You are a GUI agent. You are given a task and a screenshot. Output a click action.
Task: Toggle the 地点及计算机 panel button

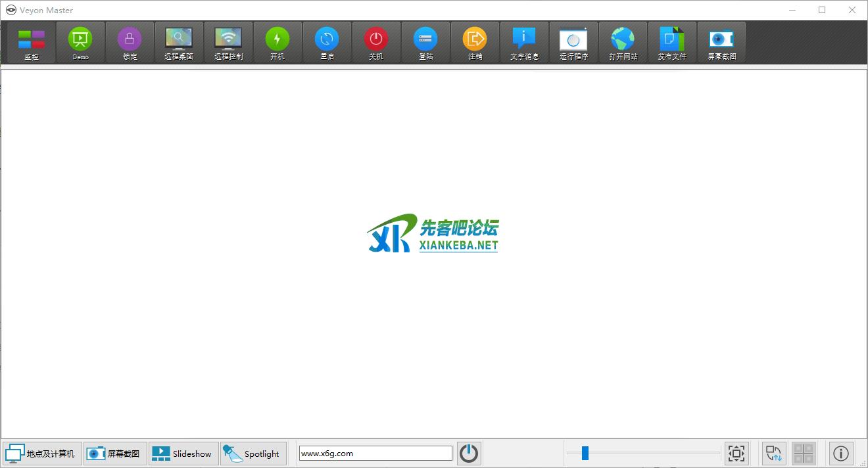point(41,454)
